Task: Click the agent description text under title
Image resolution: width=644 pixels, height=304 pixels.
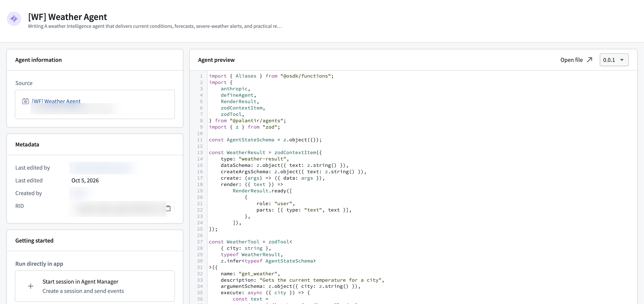Action: [x=155, y=26]
